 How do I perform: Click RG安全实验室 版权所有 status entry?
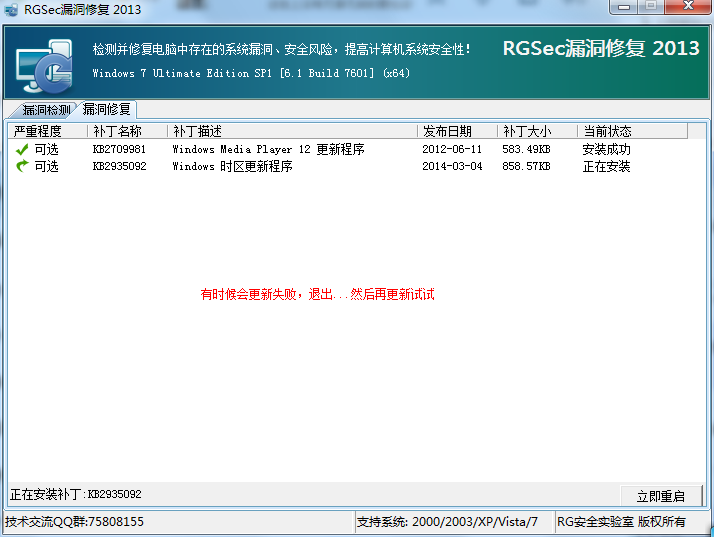click(621, 522)
